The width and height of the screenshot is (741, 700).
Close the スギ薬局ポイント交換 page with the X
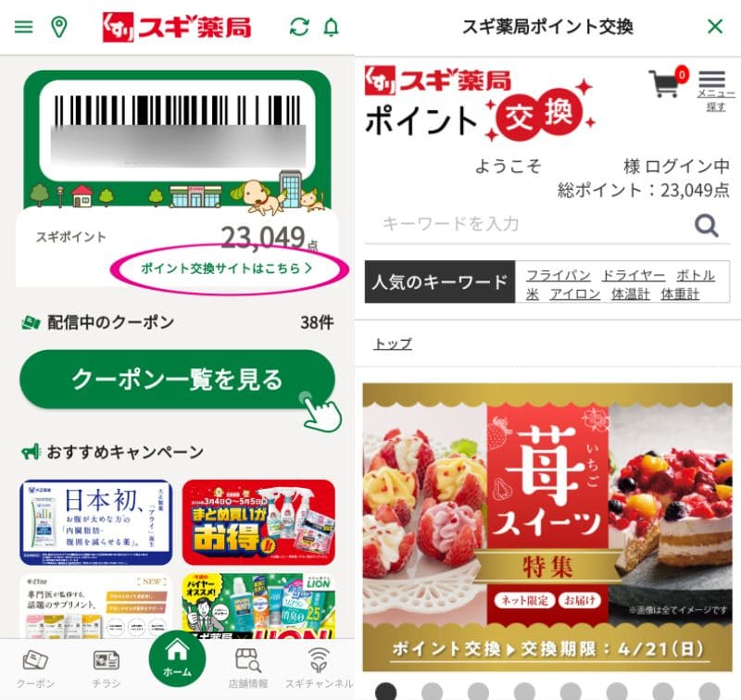(715, 27)
